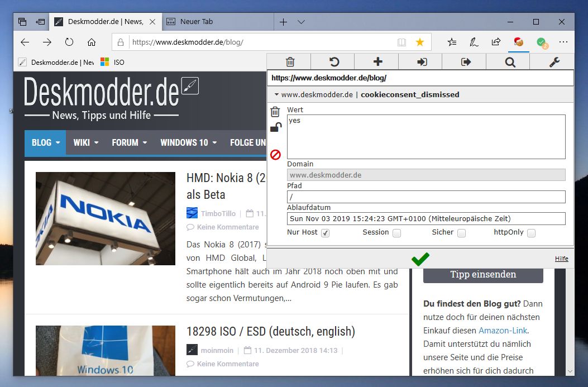Open the Deskmodder.de favorites bar bookmark

pyautogui.click(x=56, y=62)
